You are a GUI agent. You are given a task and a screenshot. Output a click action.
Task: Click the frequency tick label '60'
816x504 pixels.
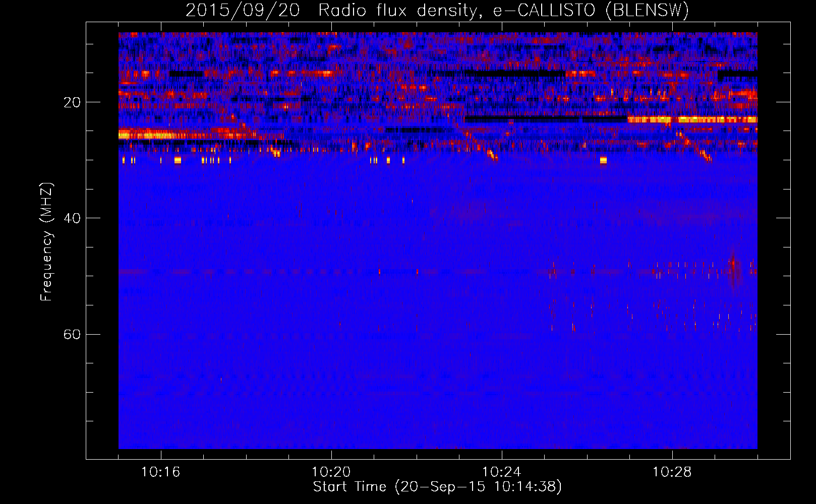tap(72, 334)
